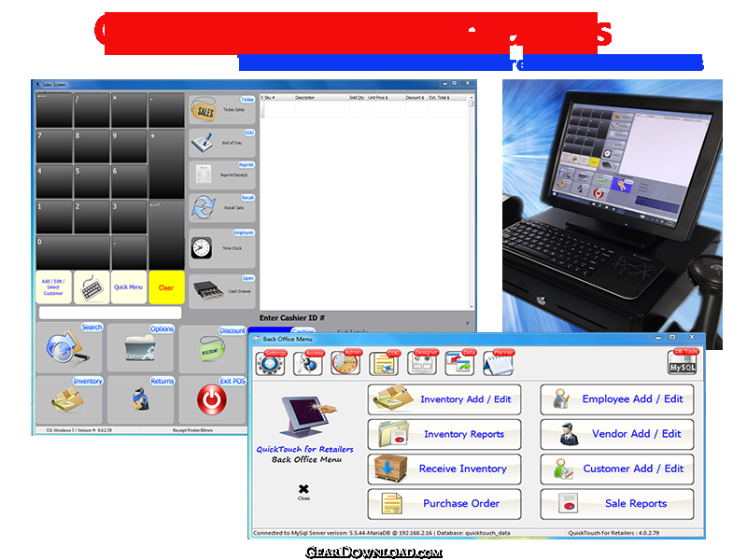The height and width of the screenshot is (560, 747).
Task: Tap the 5 key on the keypad
Action: [x=92, y=181]
